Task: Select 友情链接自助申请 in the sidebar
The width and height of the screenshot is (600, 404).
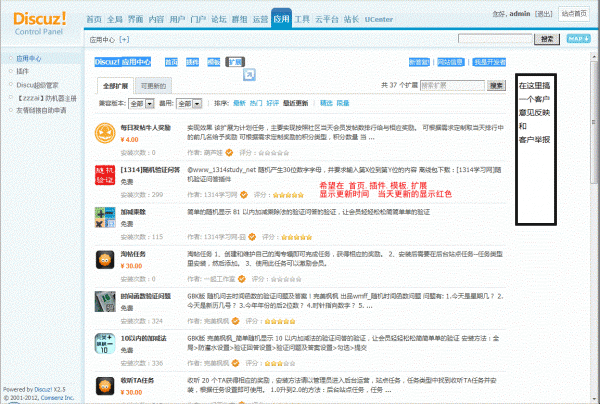Action: [41, 110]
